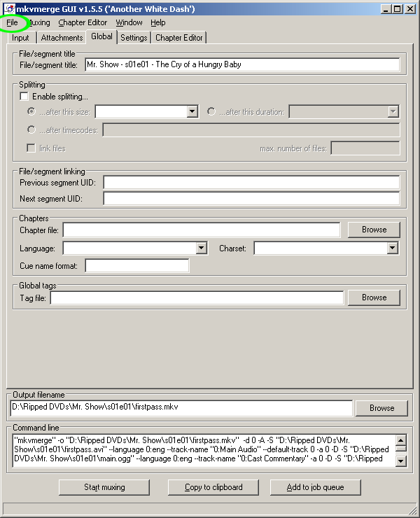420x518 pixels.
Task: Click the Output filename field
Action: [181, 408]
